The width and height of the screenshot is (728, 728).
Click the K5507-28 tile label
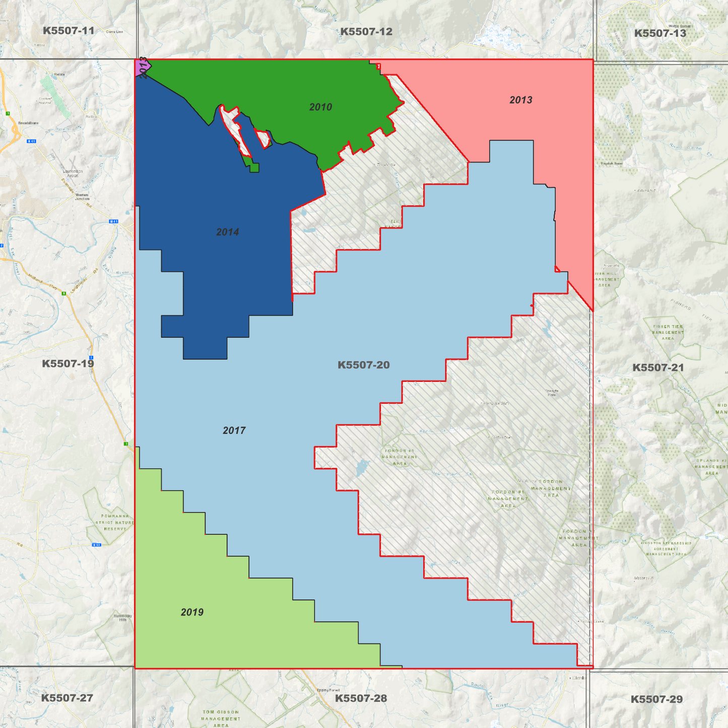tap(361, 698)
